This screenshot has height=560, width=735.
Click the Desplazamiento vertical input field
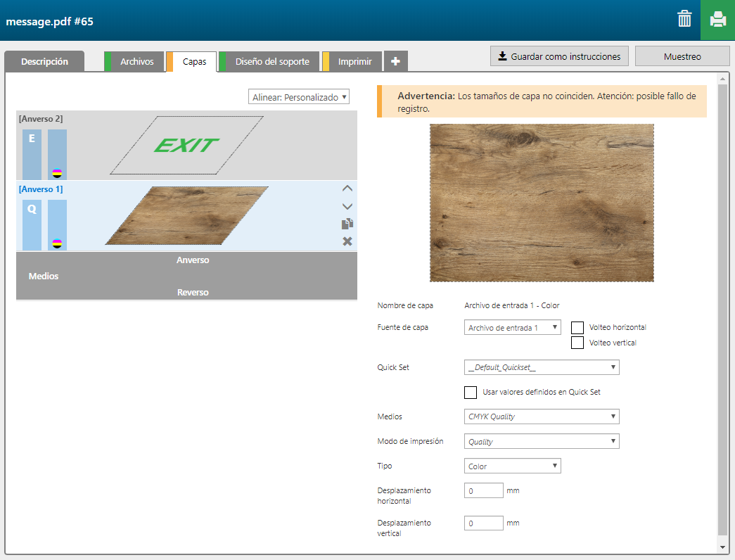(484, 523)
